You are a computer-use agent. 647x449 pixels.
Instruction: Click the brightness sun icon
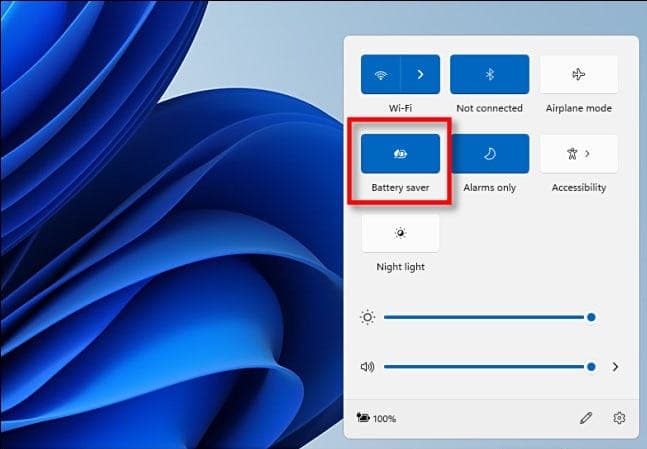367,317
